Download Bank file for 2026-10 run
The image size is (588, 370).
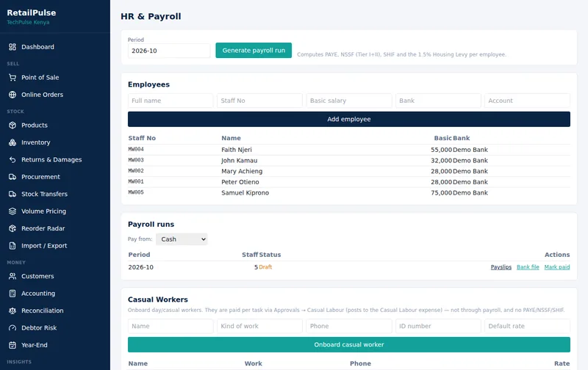pyautogui.click(x=528, y=267)
